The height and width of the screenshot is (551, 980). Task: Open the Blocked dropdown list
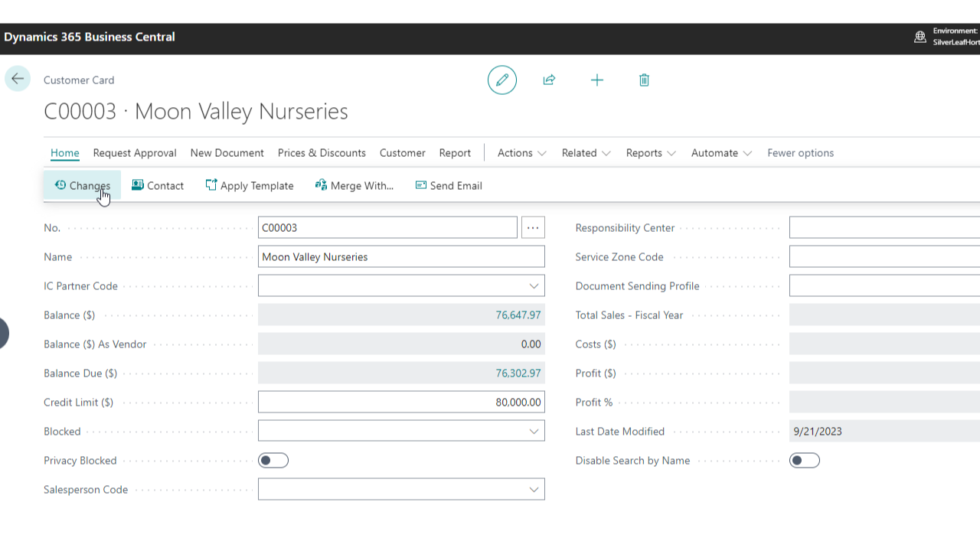click(x=534, y=431)
